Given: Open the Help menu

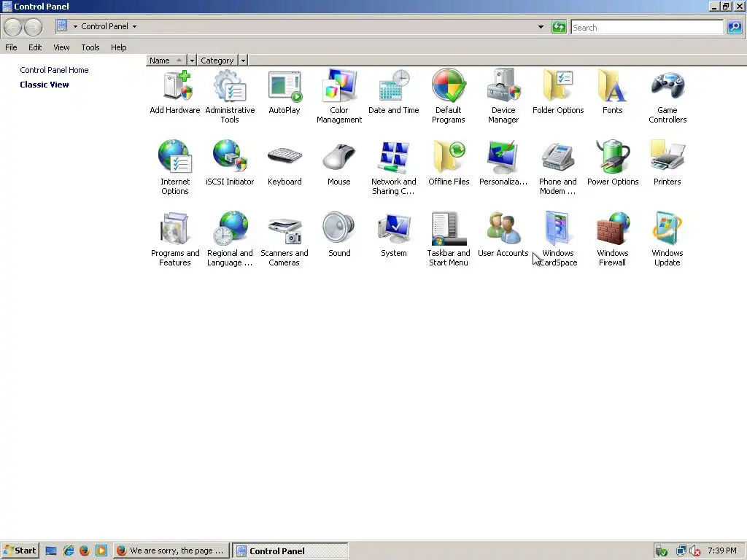Looking at the screenshot, I should pyautogui.click(x=119, y=47).
